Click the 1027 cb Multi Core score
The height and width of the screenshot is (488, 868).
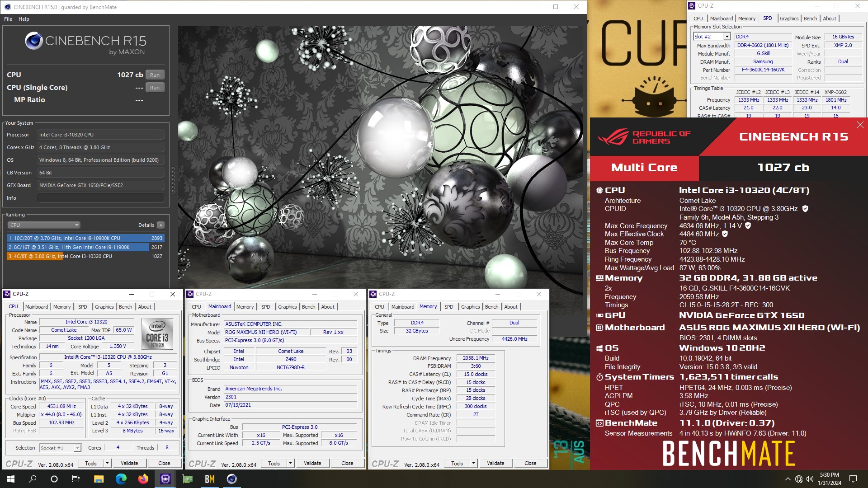(783, 168)
